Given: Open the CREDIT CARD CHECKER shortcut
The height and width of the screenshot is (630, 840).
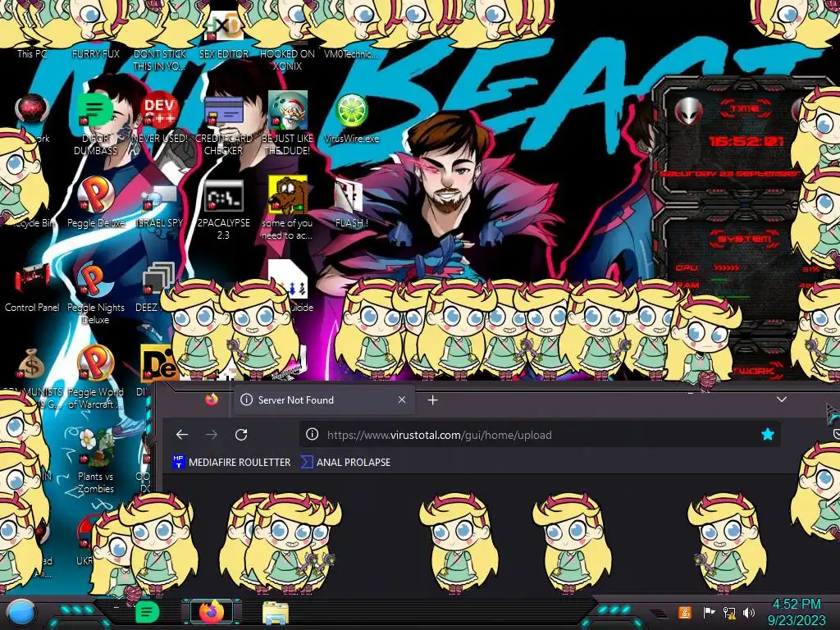Looking at the screenshot, I should click(x=223, y=125).
